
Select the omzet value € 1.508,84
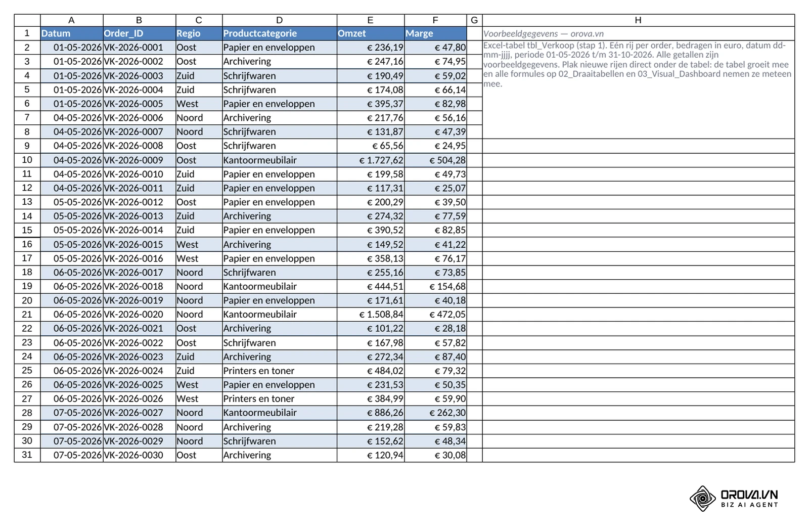pyautogui.click(x=371, y=314)
